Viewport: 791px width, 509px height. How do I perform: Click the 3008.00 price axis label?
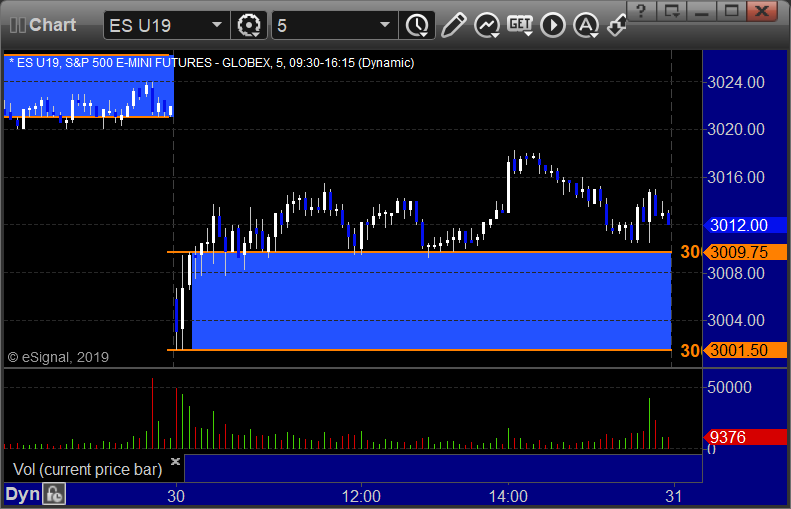pyautogui.click(x=736, y=273)
